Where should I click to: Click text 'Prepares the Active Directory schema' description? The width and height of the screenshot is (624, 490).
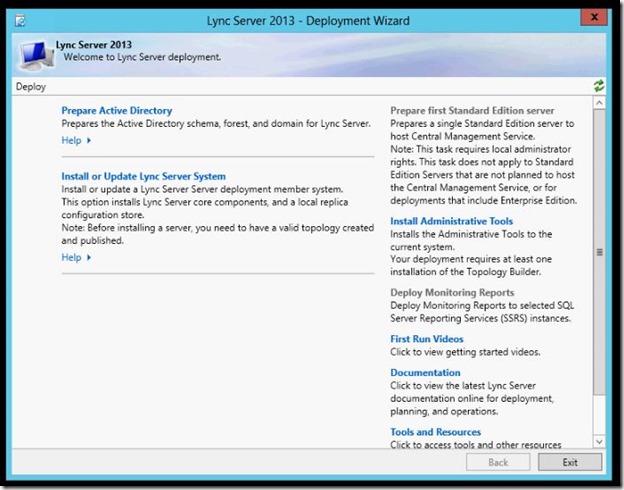tap(216, 123)
